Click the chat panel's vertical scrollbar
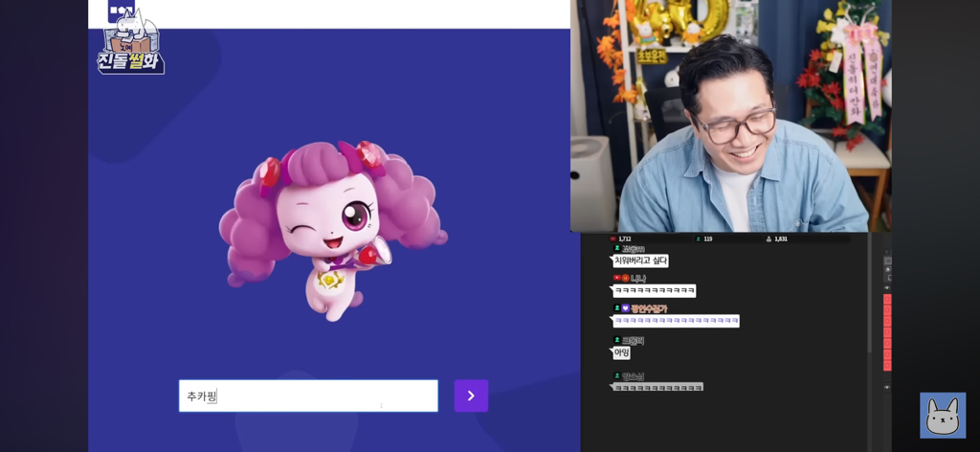980x452 pixels. pyautogui.click(x=870, y=294)
